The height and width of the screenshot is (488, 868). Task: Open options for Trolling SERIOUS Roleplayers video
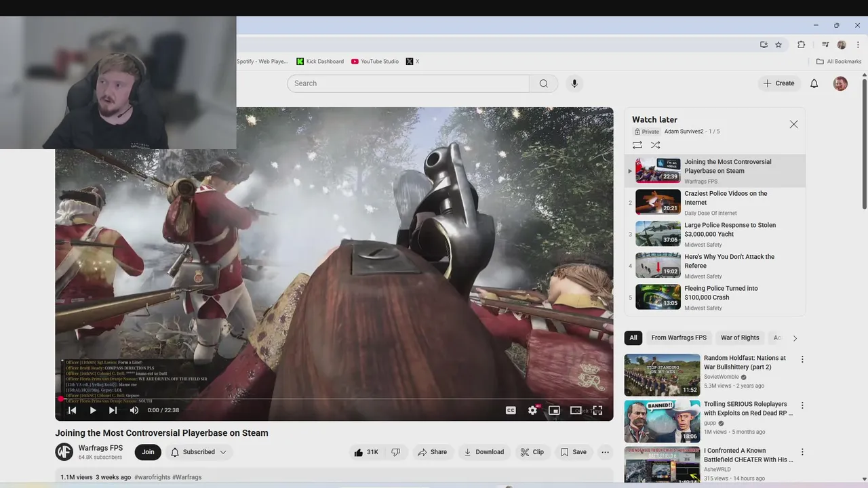(802, 405)
